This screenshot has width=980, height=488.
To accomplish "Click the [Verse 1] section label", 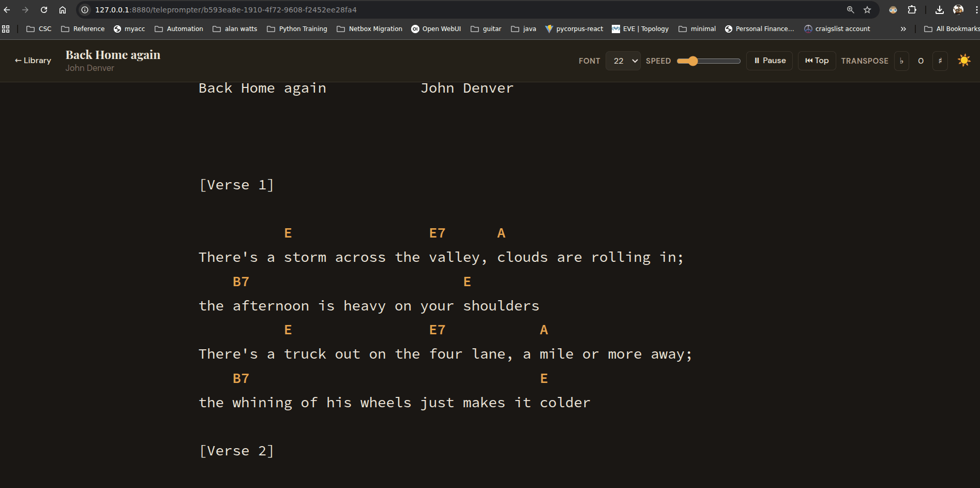I will pos(236,185).
